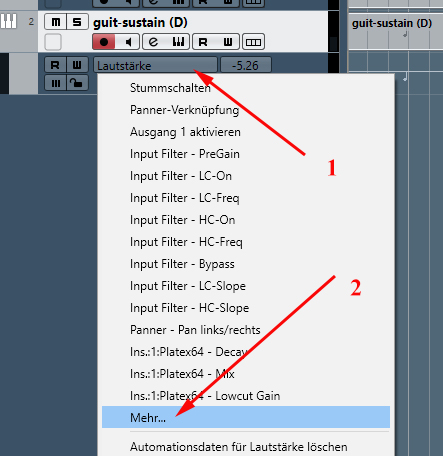
Task: Click Automationsdaten für Lautstärke löschen
Action: pyautogui.click(x=239, y=447)
